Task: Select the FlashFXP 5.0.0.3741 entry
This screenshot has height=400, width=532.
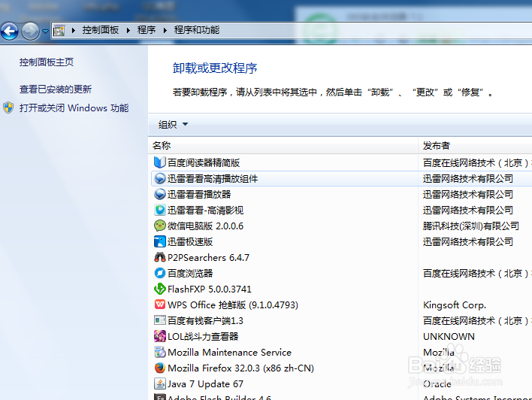Action: tap(210, 289)
